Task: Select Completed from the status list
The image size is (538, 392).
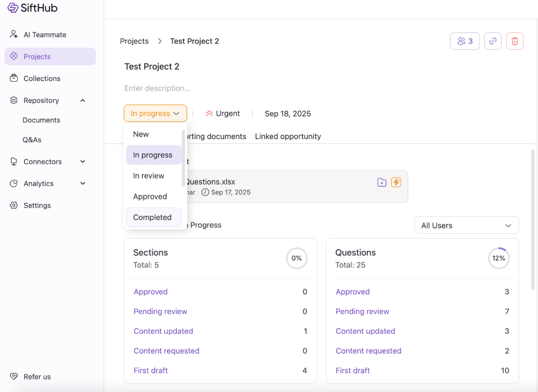Action: (x=152, y=217)
